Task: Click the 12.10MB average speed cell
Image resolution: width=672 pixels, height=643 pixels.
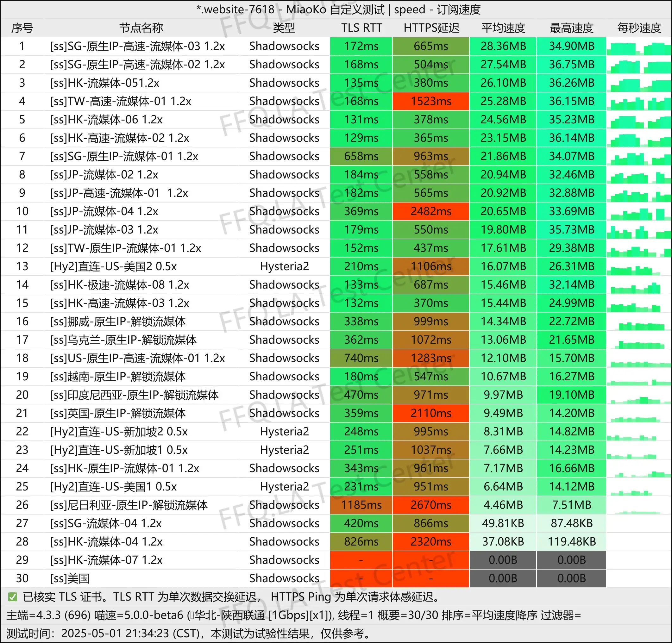Action: point(503,358)
